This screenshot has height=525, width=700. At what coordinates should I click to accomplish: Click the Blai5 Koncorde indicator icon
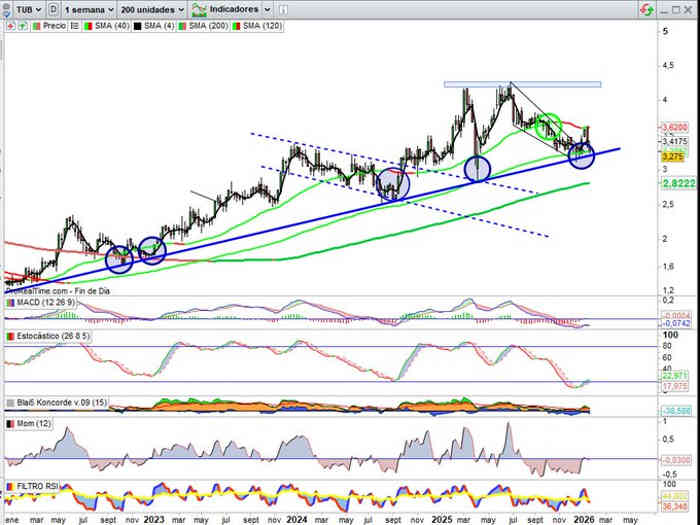(9, 403)
